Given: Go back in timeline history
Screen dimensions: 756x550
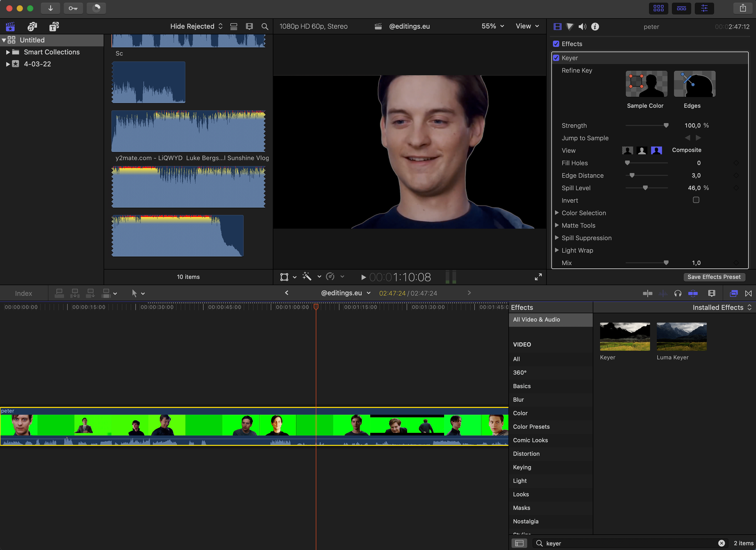Looking at the screenshot, I should [286, 293].
